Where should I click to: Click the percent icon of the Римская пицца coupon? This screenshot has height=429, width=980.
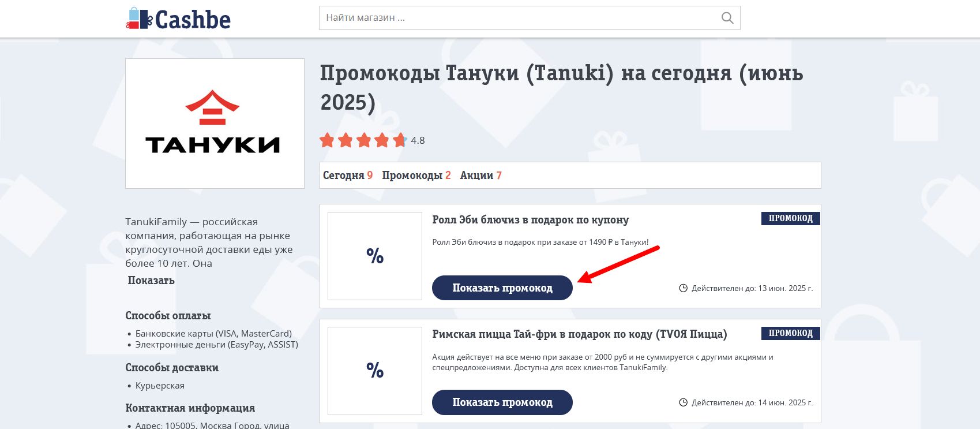375,371
